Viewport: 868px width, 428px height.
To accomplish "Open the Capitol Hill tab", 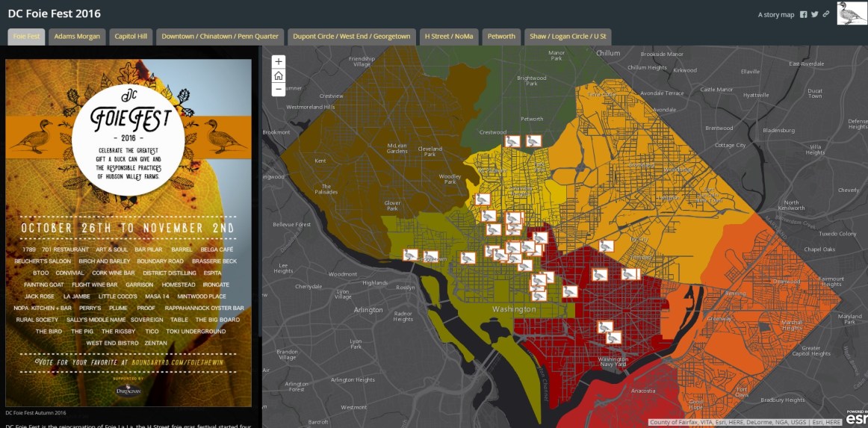I will point(131,37).
